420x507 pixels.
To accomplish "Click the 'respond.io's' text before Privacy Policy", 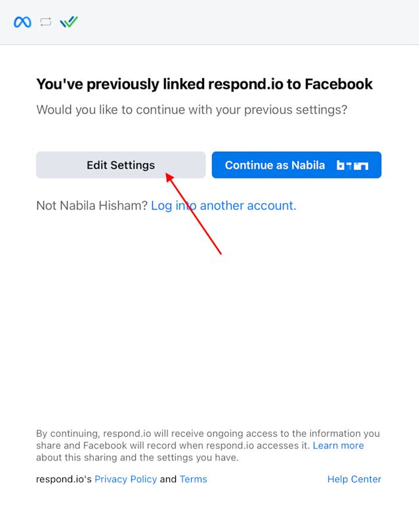I will (x=64, y=479).
